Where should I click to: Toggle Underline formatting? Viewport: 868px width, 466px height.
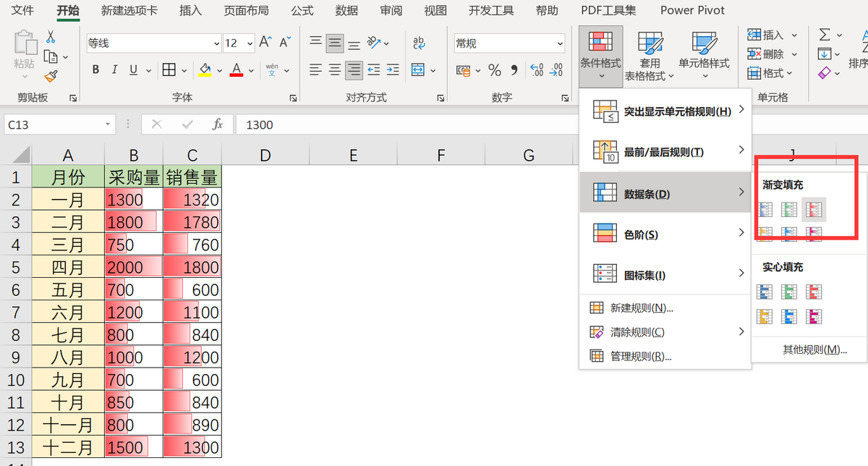[x=133, y=70]
